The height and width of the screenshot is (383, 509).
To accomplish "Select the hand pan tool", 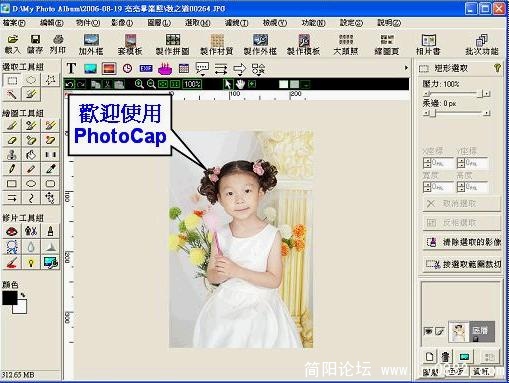I will 240,84.
